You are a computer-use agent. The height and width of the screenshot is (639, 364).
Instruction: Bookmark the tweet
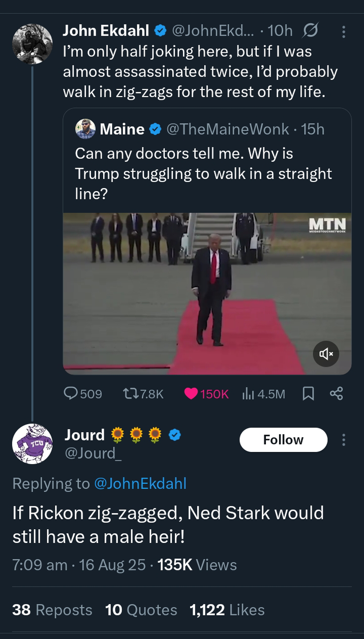[x=307, y=393]
